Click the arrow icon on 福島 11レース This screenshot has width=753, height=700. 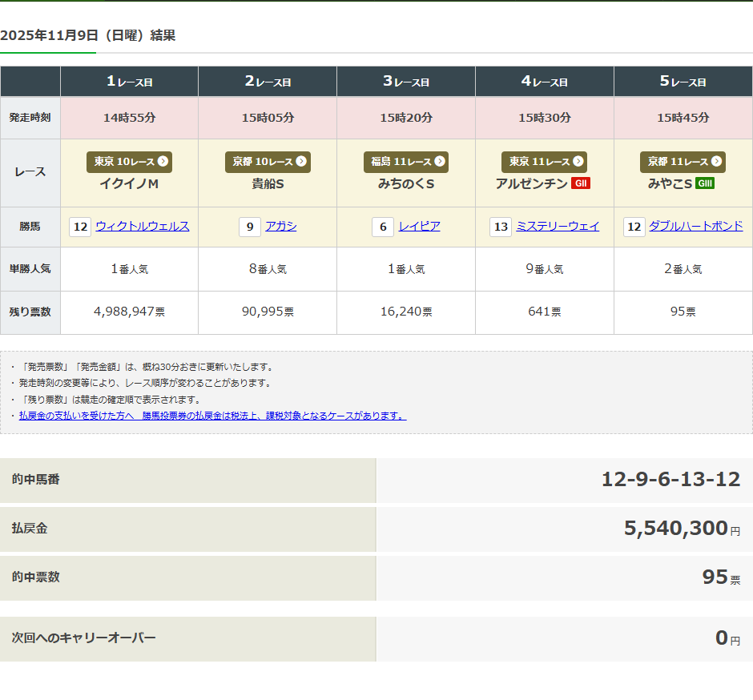[439, 162]
